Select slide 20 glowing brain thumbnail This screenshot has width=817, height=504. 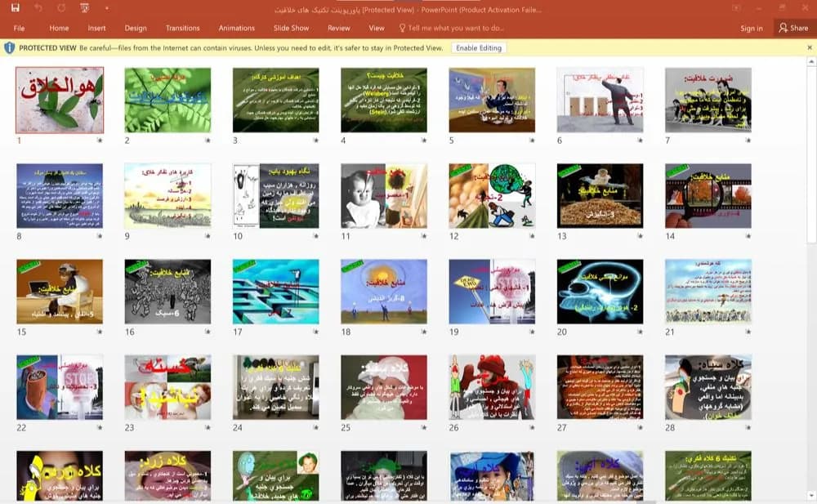coord(600,292)
